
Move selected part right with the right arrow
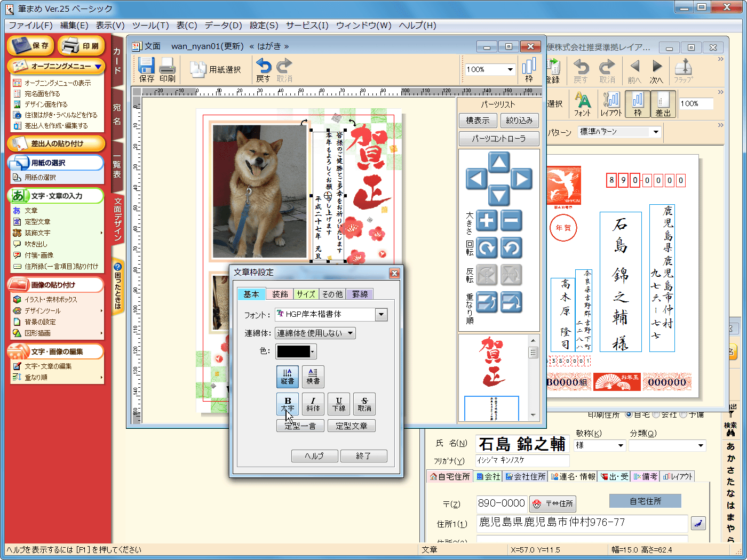[x=521, y=179]
